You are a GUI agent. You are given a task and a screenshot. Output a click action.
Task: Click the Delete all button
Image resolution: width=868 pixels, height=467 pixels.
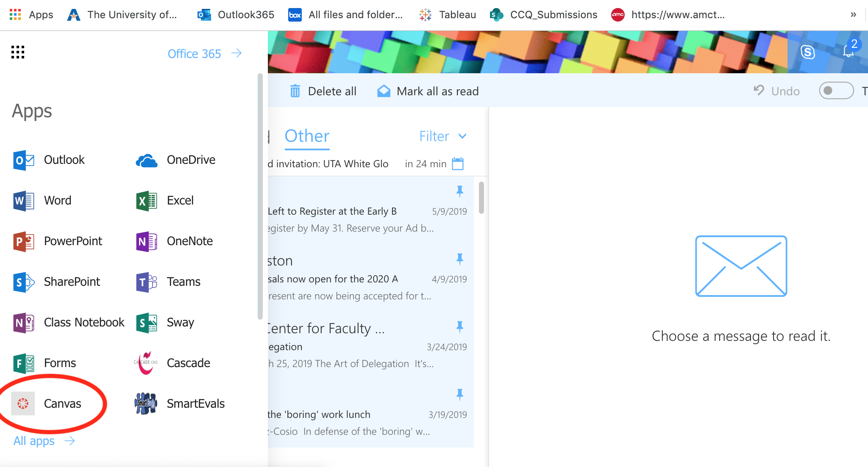pos(323,91)
